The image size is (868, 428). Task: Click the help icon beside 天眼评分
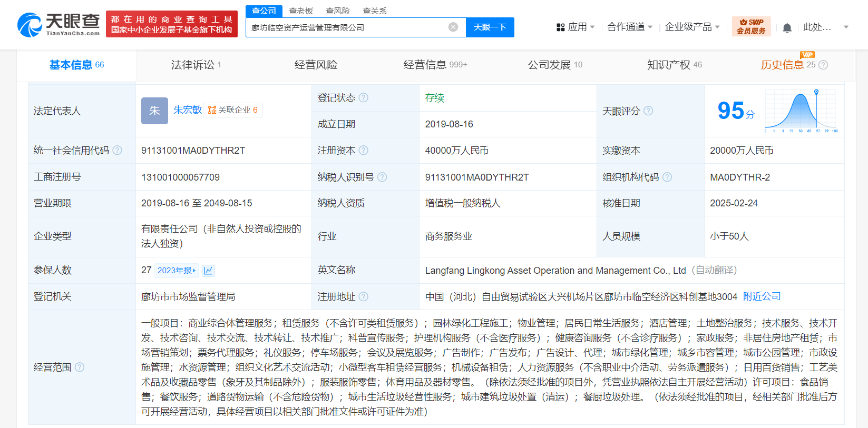tap(648, 111)
